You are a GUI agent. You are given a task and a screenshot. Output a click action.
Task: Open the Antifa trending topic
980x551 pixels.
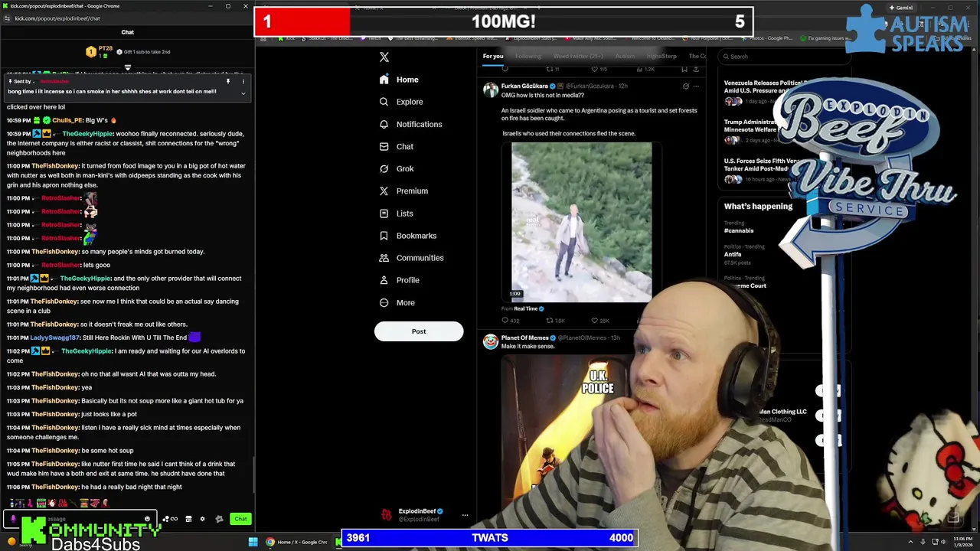(733, 255)
